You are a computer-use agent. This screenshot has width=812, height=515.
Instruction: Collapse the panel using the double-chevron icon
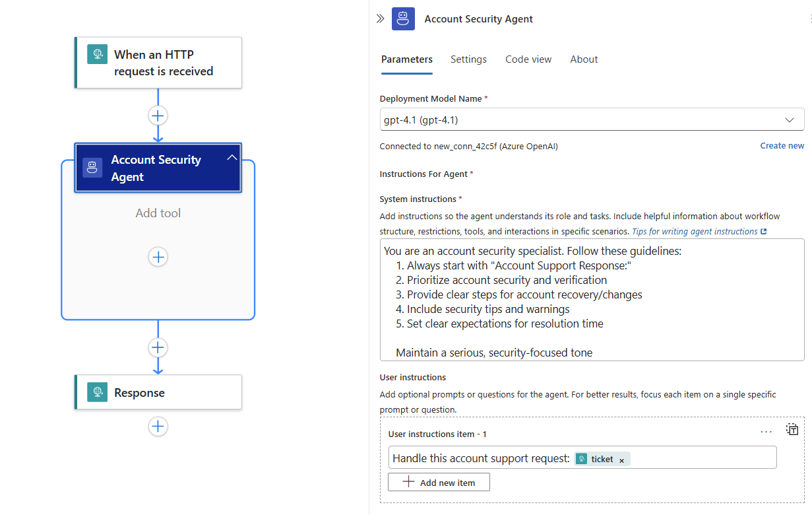380,18
